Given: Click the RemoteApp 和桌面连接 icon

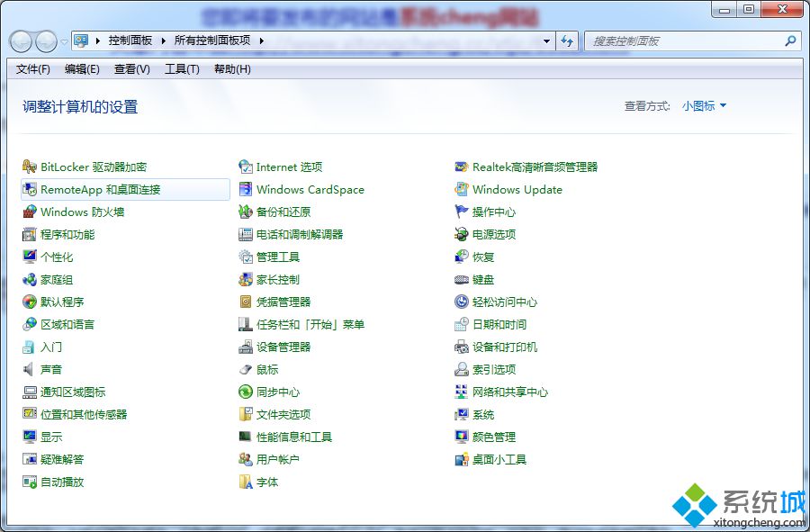Looking at the screenshot, I should [30, 190].
